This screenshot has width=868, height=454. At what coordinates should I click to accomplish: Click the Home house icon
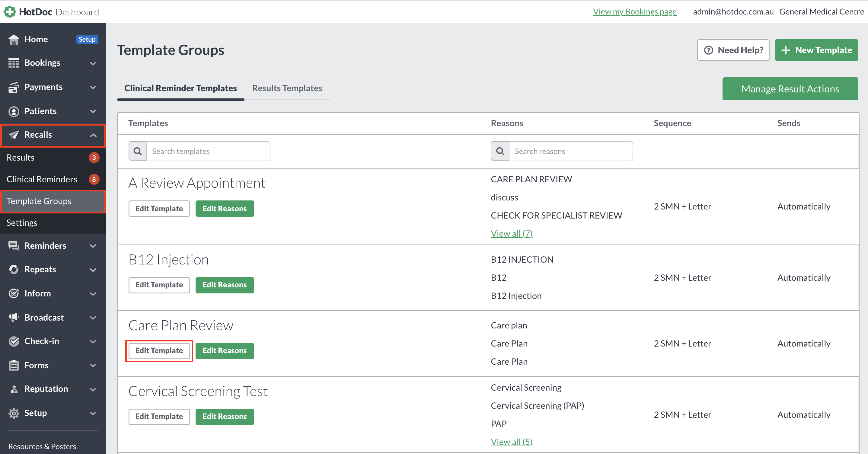tap(14, 40)
